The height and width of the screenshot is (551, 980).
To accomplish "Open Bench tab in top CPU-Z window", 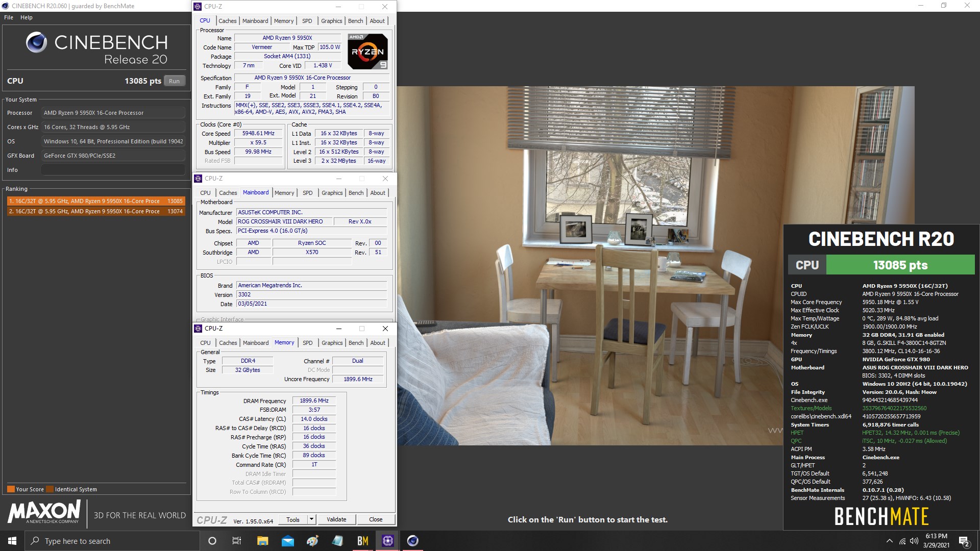I will coord(356,21).
